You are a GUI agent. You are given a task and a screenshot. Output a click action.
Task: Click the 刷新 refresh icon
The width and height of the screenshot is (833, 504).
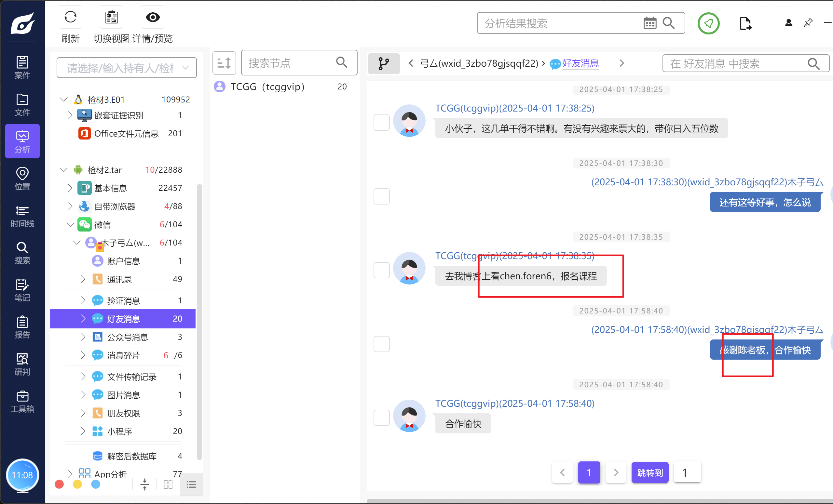point(70,17)
